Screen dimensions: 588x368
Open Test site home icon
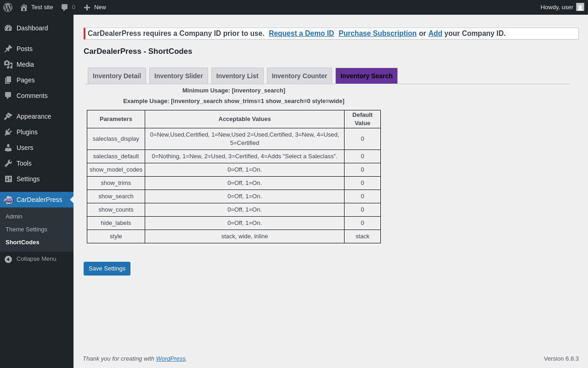(x=24, y=7)
